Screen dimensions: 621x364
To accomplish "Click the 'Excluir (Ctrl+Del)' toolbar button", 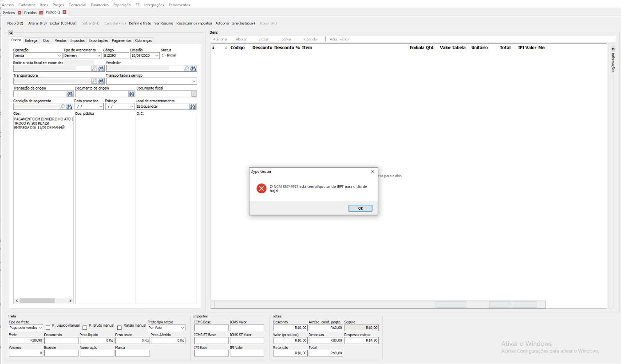I will pyautogui.click(x=63, y=23).
